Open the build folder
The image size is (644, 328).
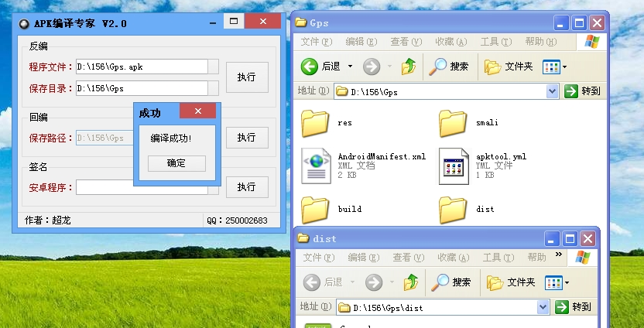point(316,209)
